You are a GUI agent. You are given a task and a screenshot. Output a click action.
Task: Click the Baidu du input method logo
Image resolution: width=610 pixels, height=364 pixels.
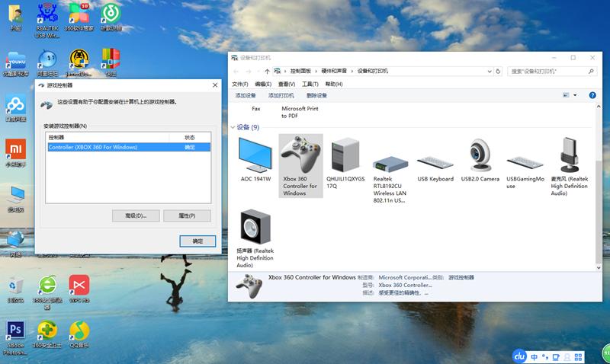pos(520,356)
